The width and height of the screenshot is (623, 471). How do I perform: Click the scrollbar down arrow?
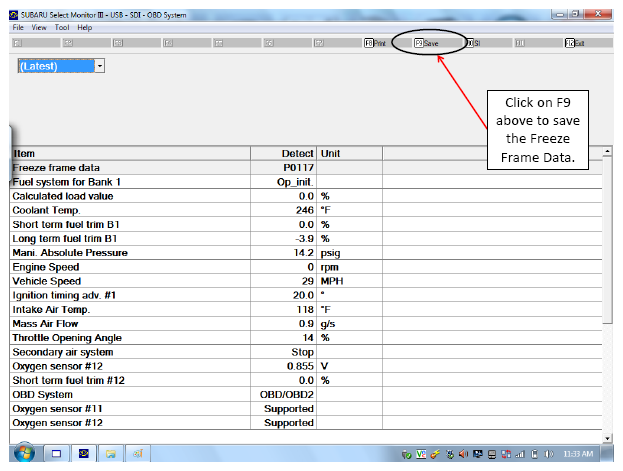[x=607, y=438]
